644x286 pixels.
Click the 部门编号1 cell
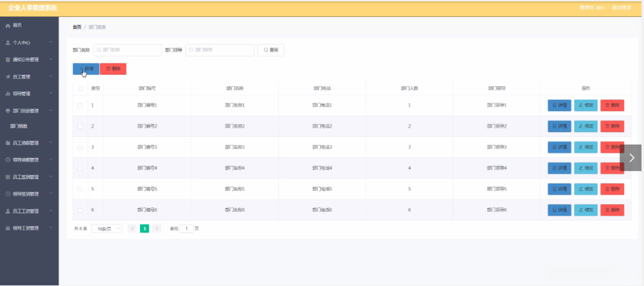(148, 106)
